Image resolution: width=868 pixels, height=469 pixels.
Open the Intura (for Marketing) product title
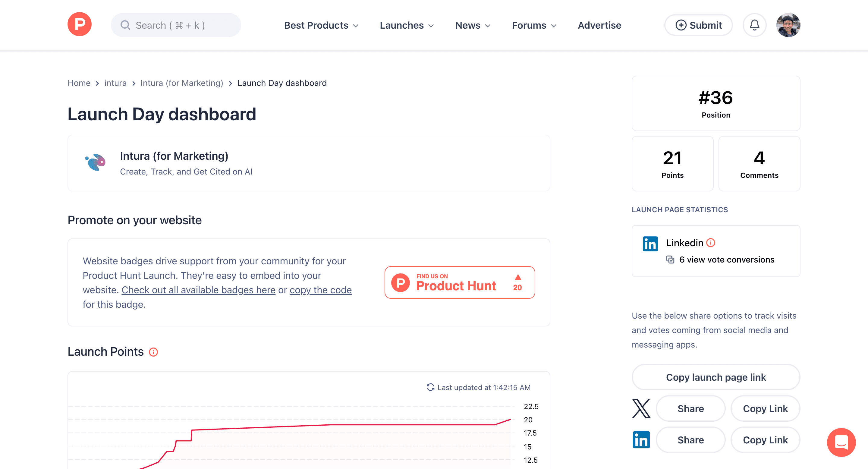174,156
